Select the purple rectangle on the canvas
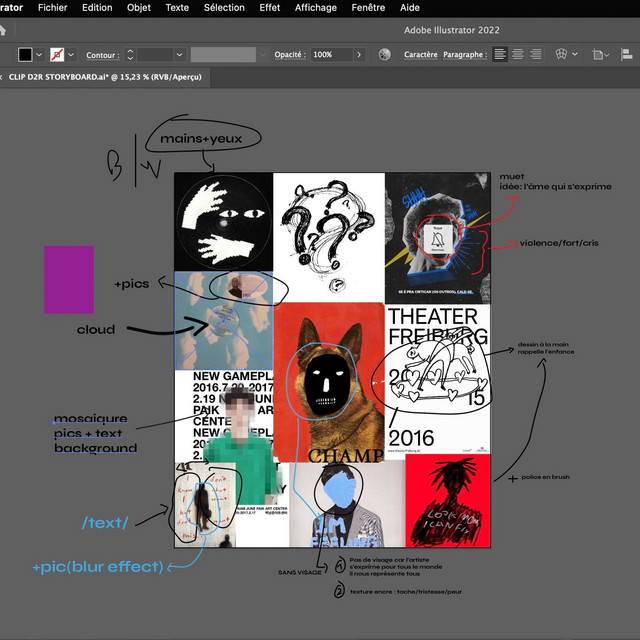640x640 pixels. [69, 280]
